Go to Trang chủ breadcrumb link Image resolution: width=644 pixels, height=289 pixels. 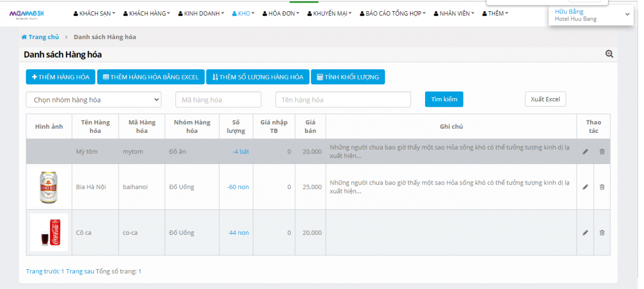tap(40, 37)
